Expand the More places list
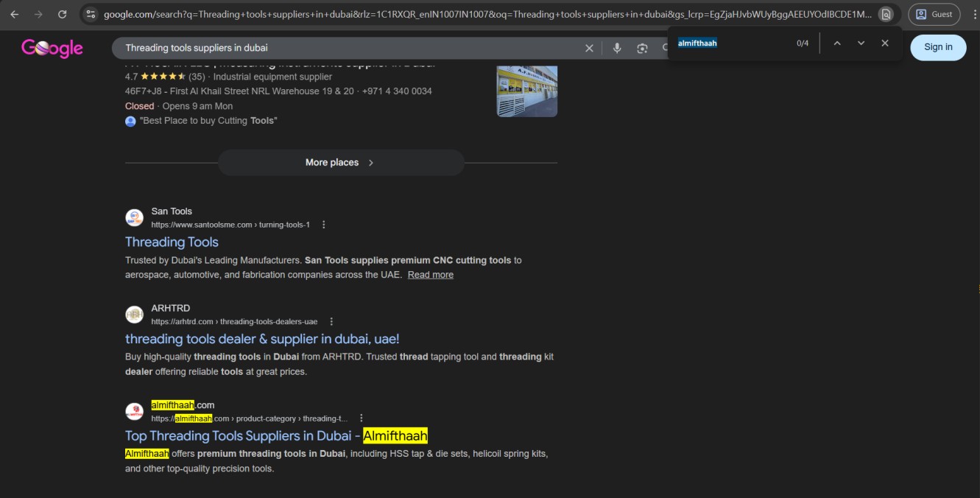Screen dimensions: 980x498 340,163
